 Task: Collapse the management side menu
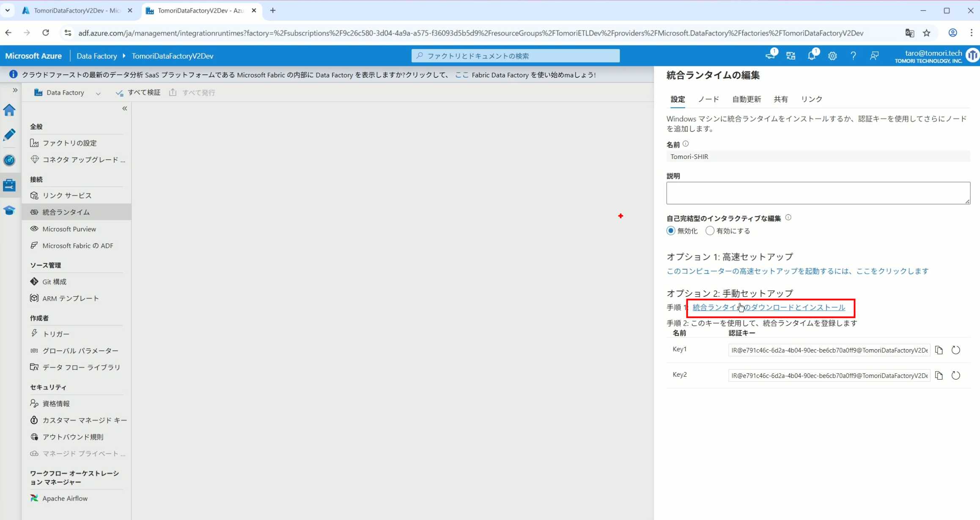coord(124,109)
